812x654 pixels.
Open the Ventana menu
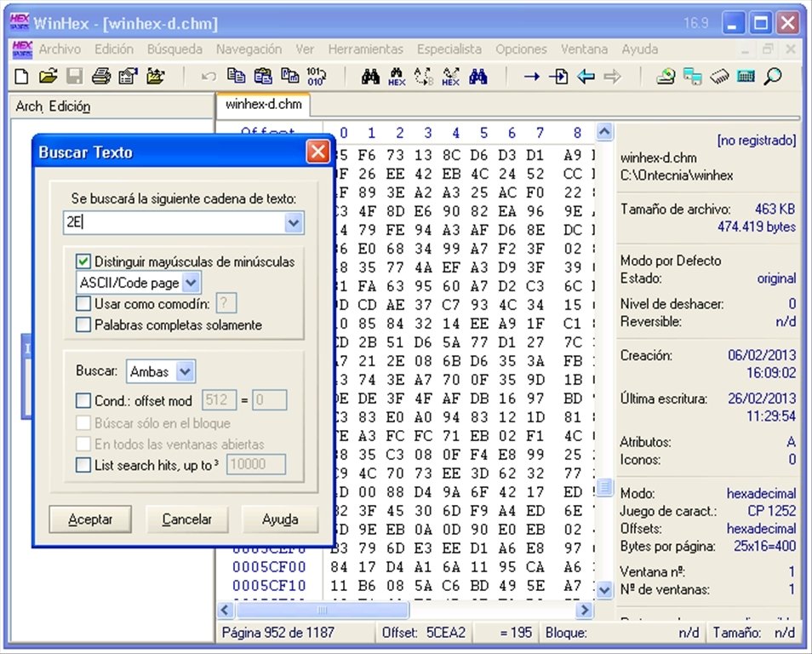coord(584,49)
